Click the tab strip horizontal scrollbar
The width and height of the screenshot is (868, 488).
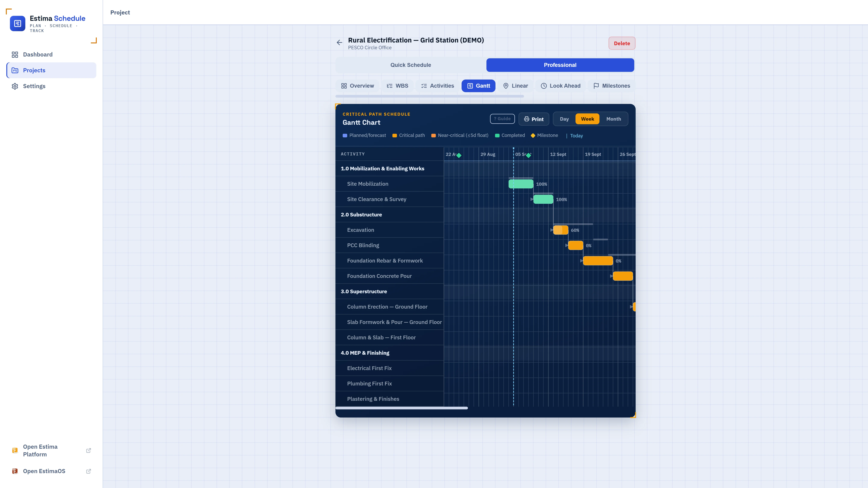pyautogui.click(x=430, y=96)
